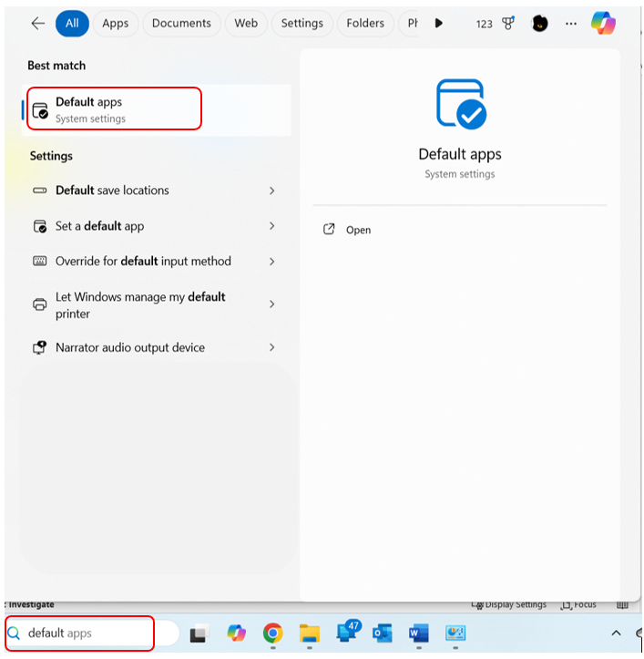Viewport: 644px width, 659px height.
Task: Click the Set a default app icon
Action: tap(40, 226)
